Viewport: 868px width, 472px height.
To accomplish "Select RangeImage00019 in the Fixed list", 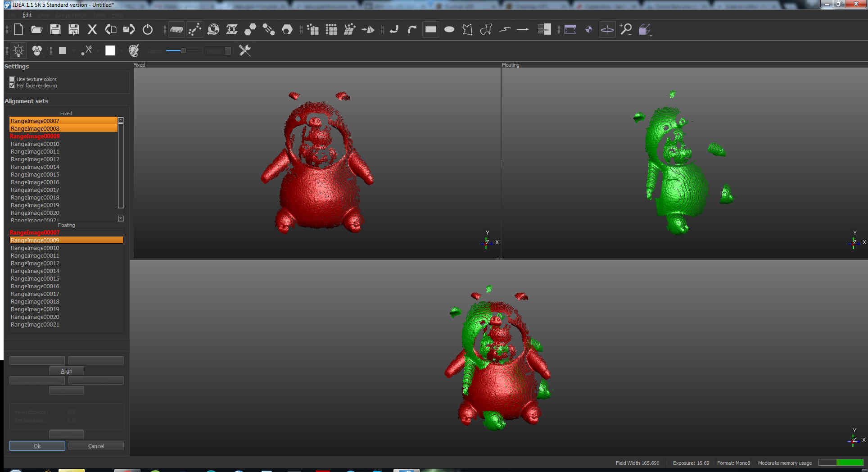I will click(x=63, y=205).
